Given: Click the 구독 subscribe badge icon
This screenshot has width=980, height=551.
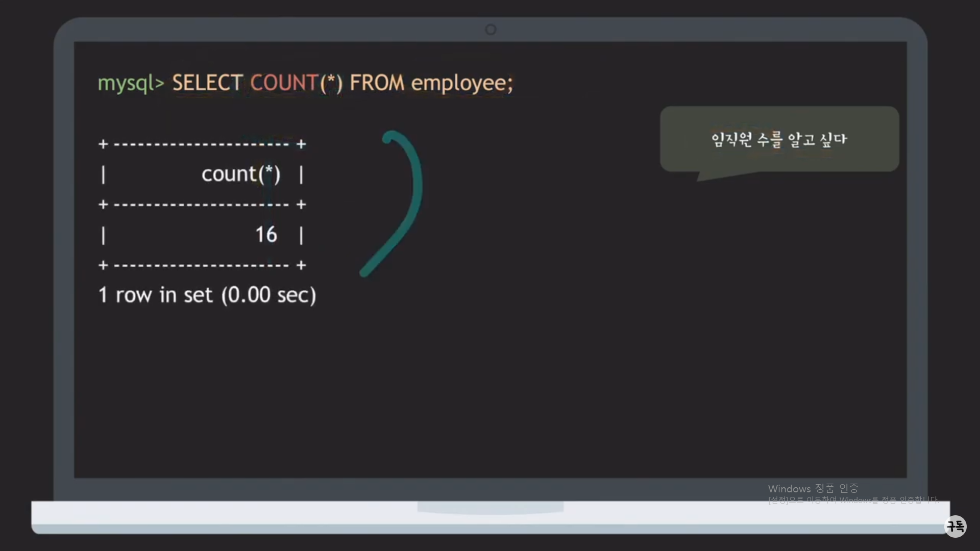Looking at the screenshot, I should (955, 526).
